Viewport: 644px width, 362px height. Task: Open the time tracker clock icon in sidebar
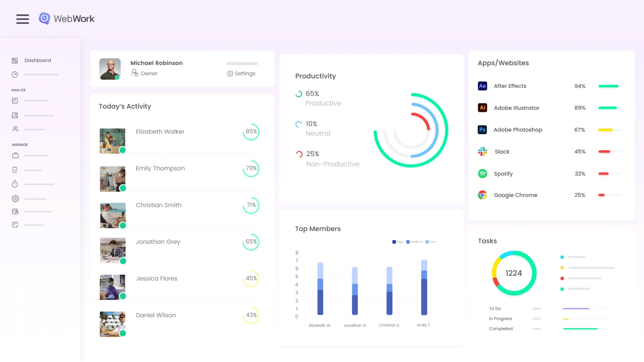tap(14, 74)
